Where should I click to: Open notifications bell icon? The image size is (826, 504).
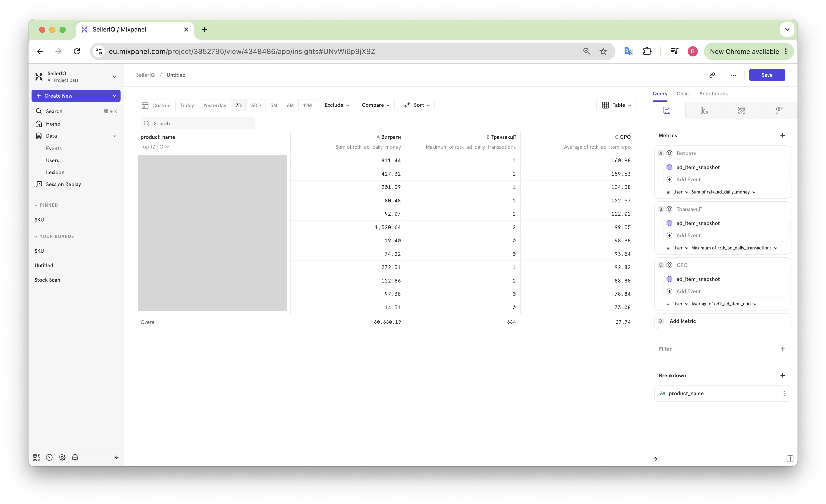pyautogui.click(x=75, y=457)
